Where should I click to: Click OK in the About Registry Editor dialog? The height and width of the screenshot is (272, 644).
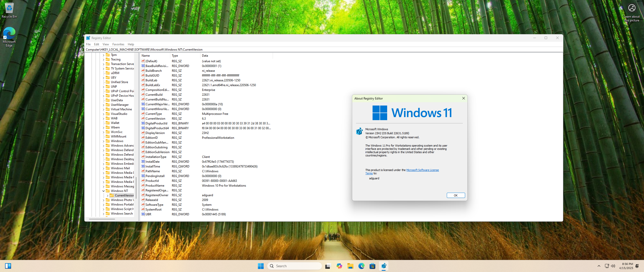pos(456,195)
